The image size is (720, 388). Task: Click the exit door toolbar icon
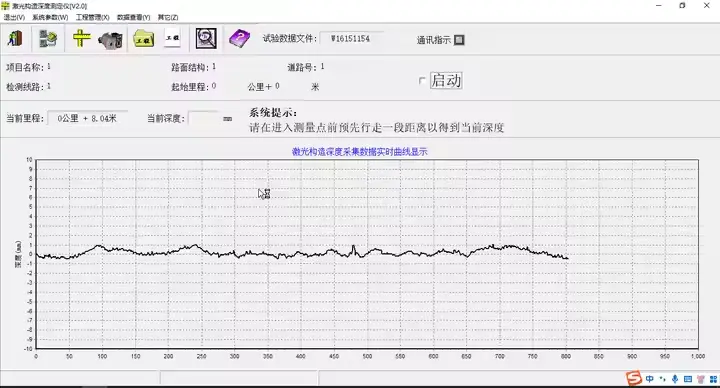(15, 39)
